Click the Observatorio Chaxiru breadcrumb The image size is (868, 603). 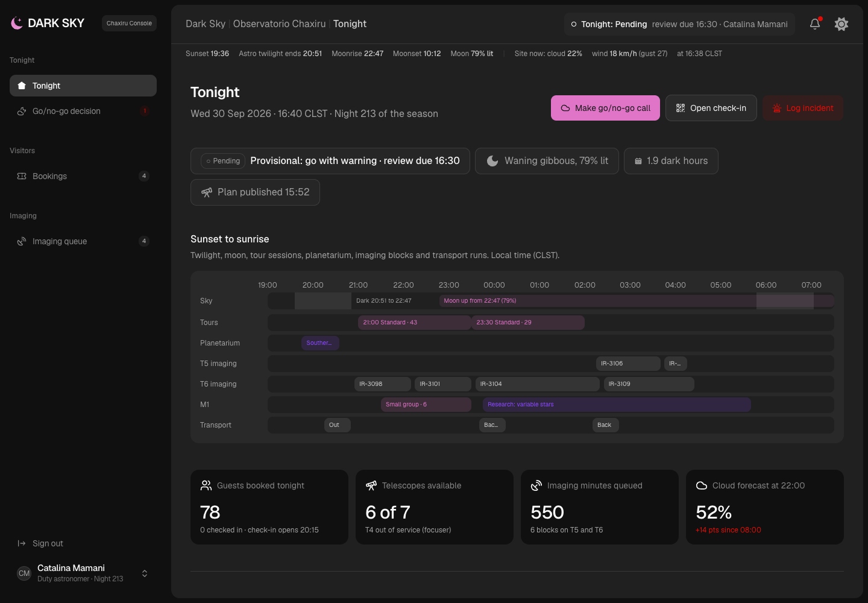280,24
